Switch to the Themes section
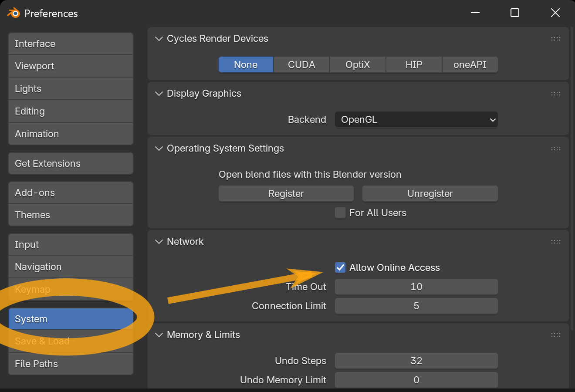The image size is (575, 392). coord(71,215)
